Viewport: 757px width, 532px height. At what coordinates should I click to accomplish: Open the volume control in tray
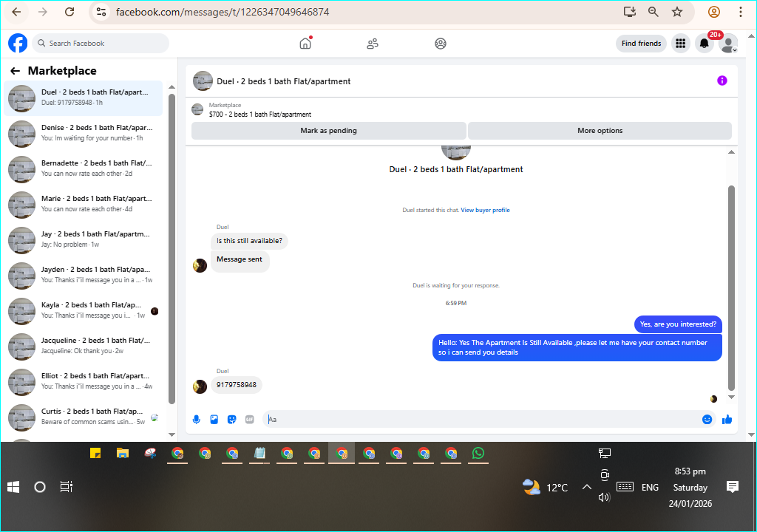(604, 497)
